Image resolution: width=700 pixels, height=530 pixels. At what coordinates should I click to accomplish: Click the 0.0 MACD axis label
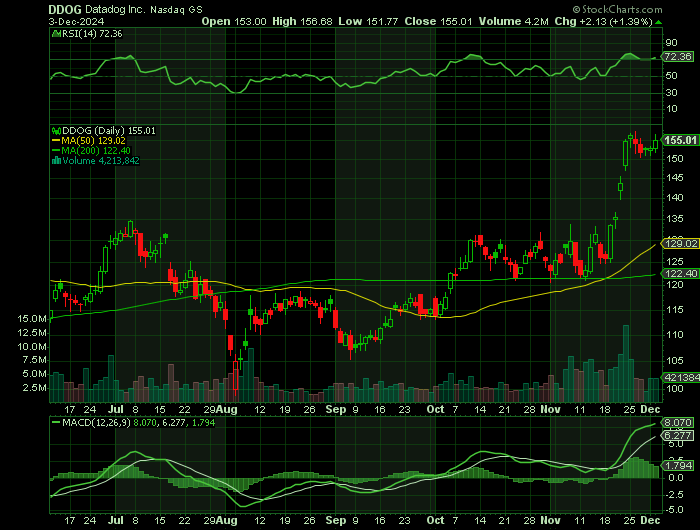click(676, 478)
